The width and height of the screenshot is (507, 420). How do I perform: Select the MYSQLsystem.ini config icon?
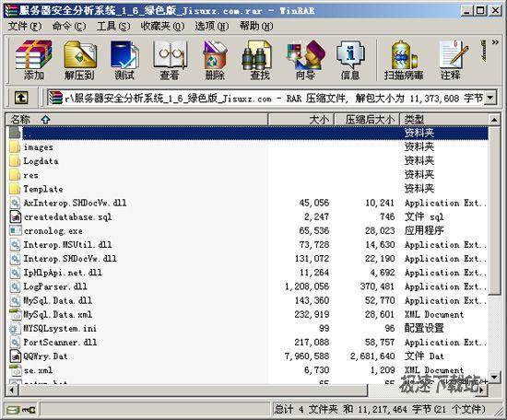(x=15, y=328)
